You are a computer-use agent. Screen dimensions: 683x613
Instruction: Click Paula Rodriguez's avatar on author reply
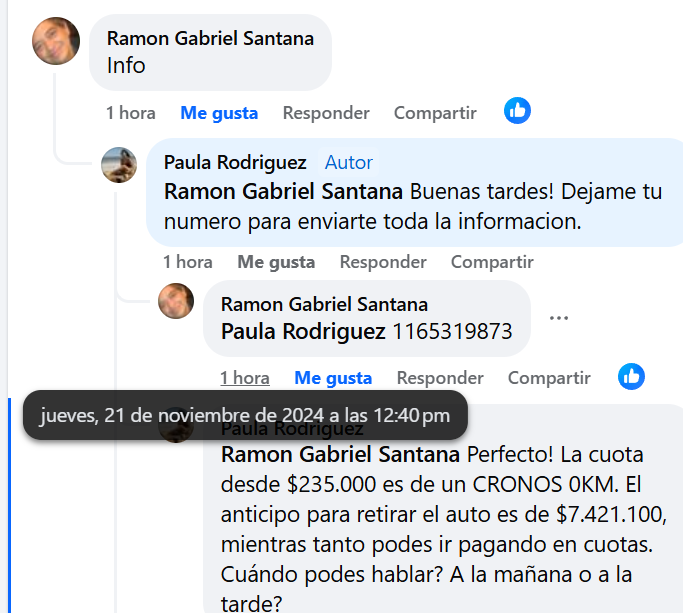pos(119,165)
